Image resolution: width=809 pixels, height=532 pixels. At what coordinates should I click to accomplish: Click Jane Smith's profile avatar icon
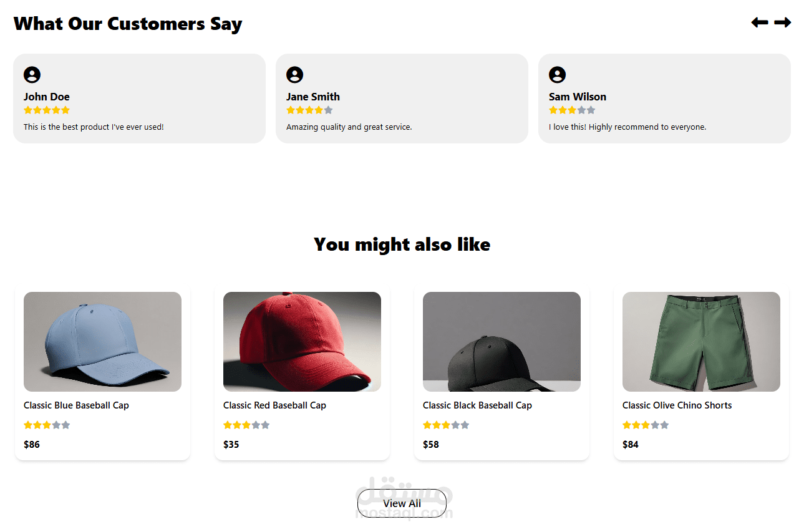tap(294, 75)
